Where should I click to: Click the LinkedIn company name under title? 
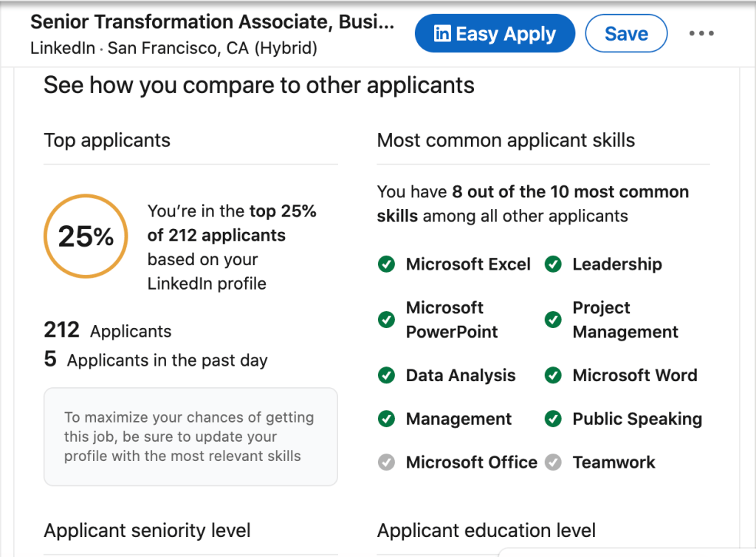click(x=63, y=49)
